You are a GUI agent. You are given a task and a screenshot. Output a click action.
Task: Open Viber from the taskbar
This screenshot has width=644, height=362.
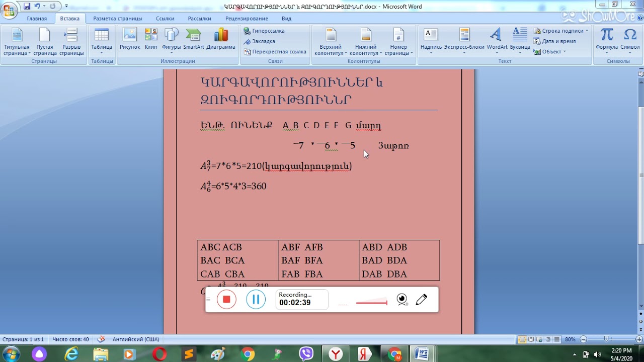point(306,354)
